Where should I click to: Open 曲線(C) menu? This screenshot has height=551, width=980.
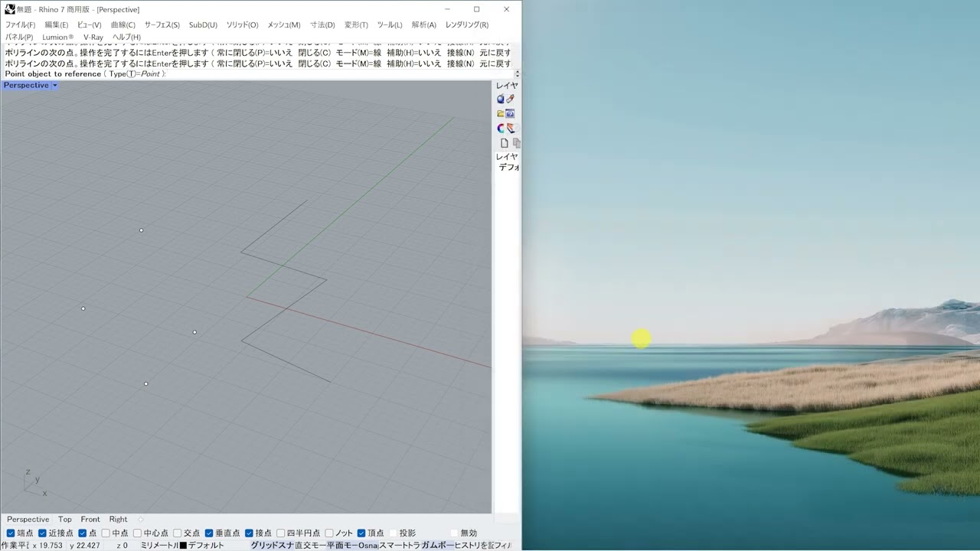coord(122,24)
